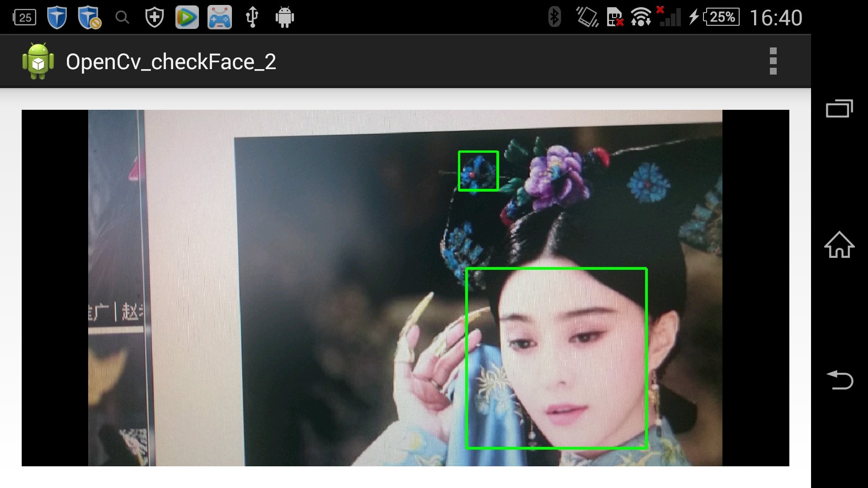Tap the shield with plus sign icon
868x488 pixels.
pyautogui.click(x=154, y=18)
